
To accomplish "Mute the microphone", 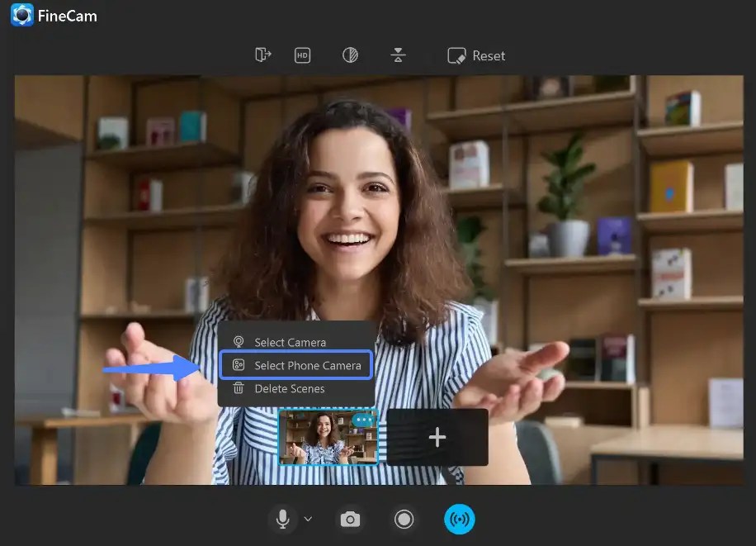I will pos(283,519).
